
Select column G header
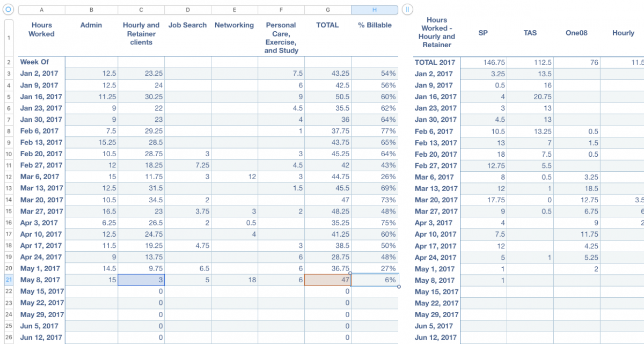point(328,10)
